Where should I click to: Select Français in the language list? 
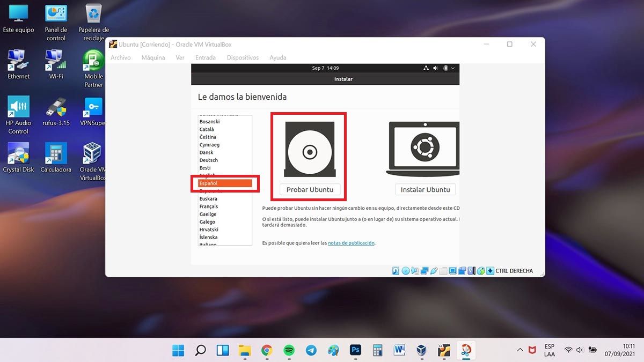click(209, 206)
